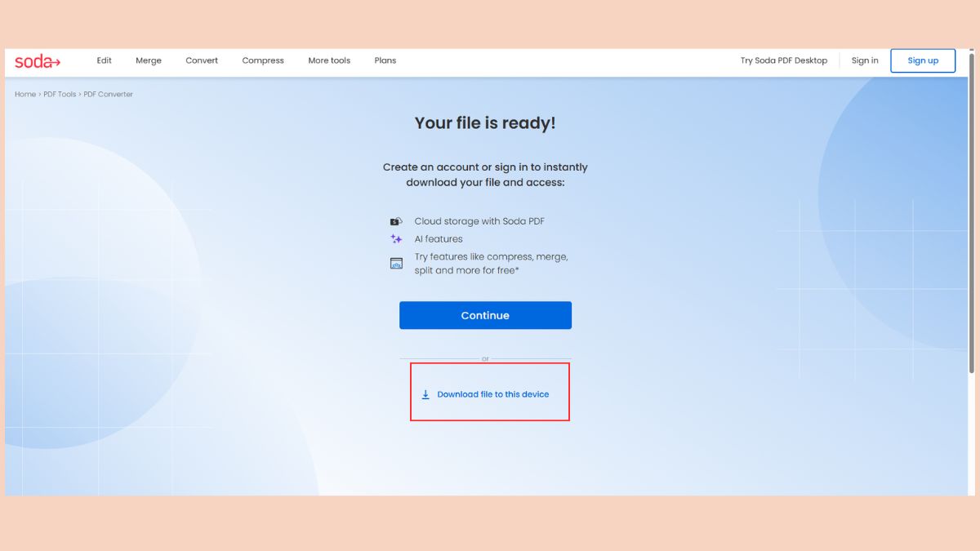This screenshot has height=551, width=980.
Task: Click the AI features sparkle icon
Action: [396, 239]
